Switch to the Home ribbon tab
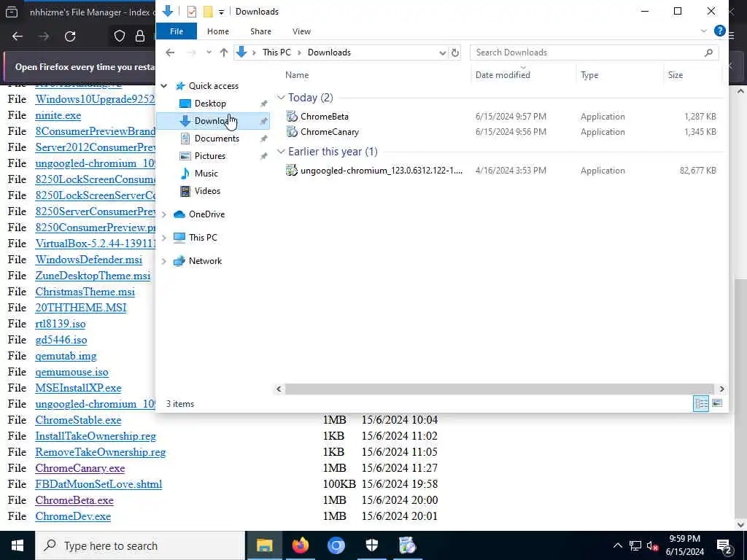Image resolution: width=747 pixels, height=560 pixels. point(217,31)
